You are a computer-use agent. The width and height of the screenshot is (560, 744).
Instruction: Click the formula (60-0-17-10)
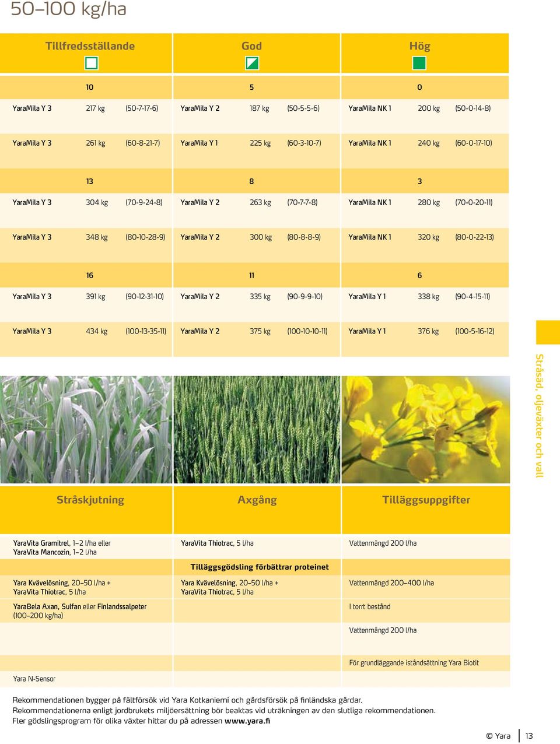[x=474, y=143]
